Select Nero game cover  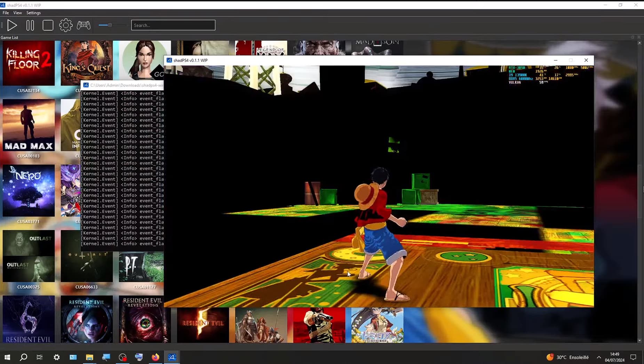tap(29, 191)
